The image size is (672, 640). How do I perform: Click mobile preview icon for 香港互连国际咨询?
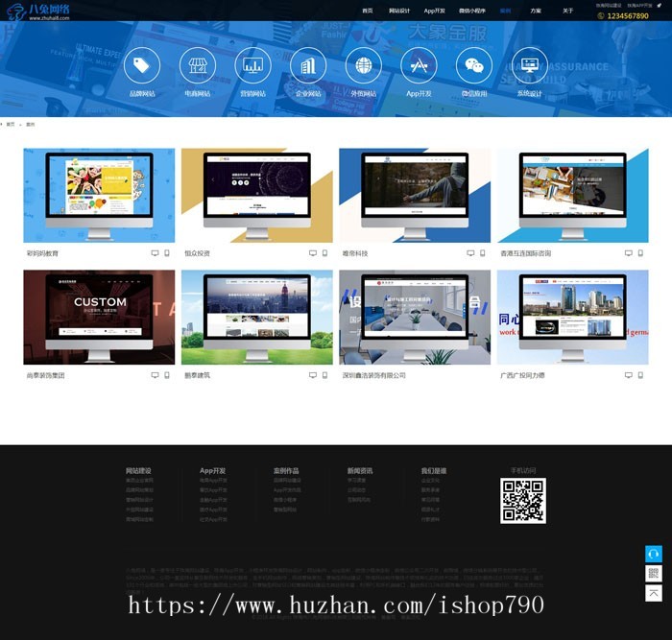(x=640, y=253)
